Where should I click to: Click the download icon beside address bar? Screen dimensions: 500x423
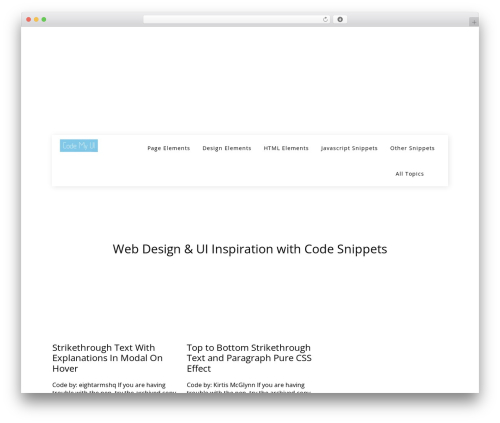(x=340, y=20)
